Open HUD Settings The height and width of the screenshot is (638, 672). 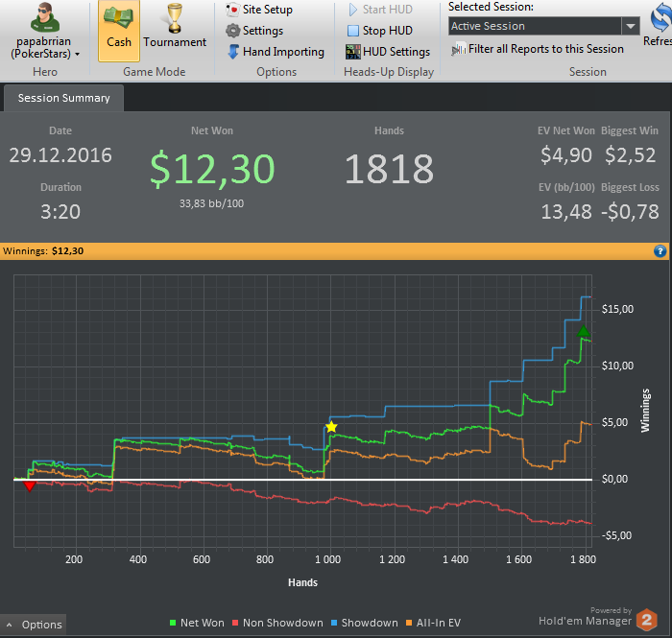click(388, 52)
